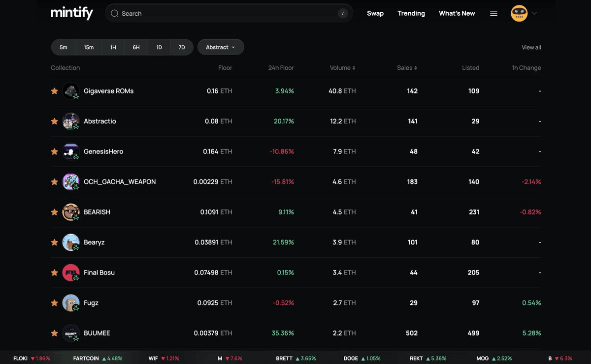Viewport: 591px width, 364px height.
Task: Click the Listed column header
Action: click(x=470, y=68)
